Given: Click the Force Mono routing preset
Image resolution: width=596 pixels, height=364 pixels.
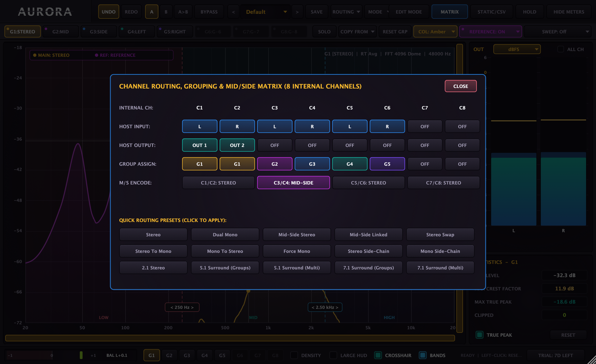Looking at the screenshot, I should click(297, 251).
